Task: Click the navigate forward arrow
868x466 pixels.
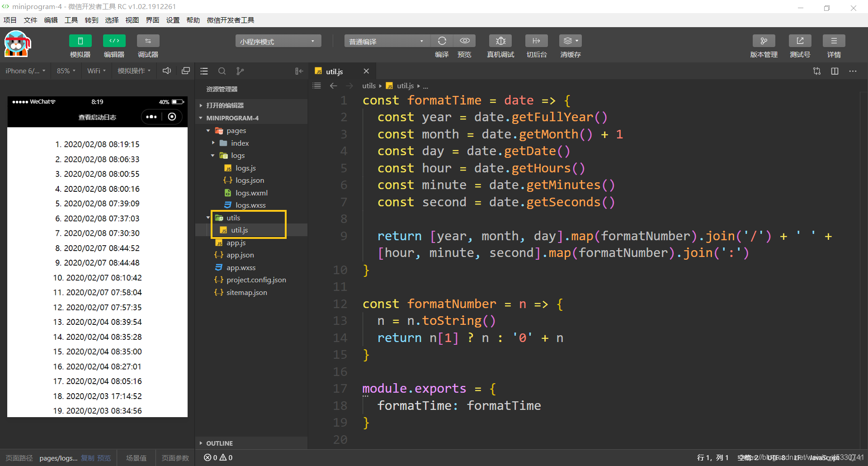Action: tap(349, 86)
